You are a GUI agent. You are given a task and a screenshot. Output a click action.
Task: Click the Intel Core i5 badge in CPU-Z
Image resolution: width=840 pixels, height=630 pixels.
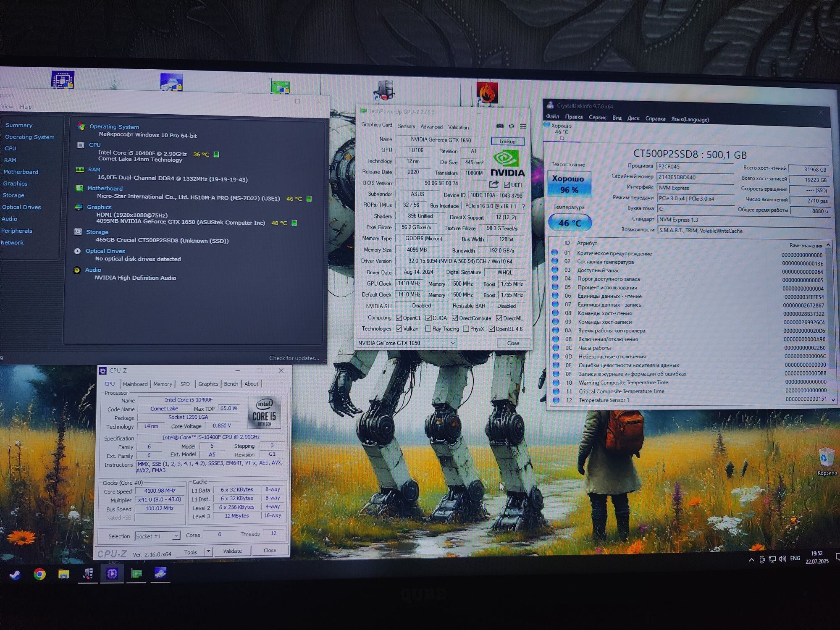[x=264, y=412]
